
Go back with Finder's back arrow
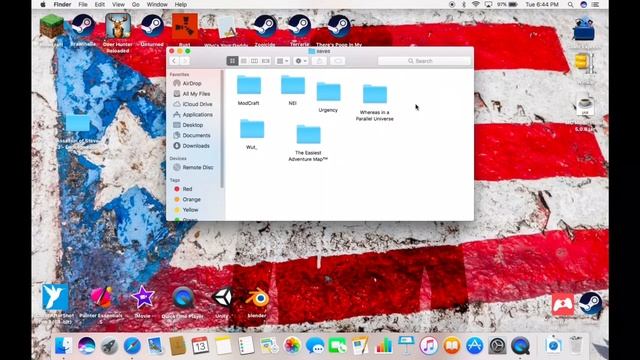[x=174, y=61]
